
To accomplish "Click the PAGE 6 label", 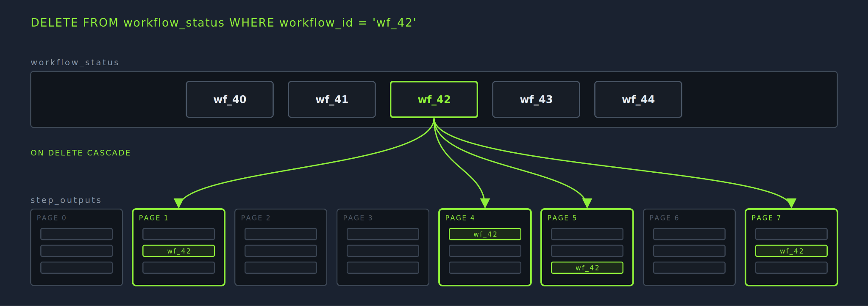I will (x=664, y=218).
